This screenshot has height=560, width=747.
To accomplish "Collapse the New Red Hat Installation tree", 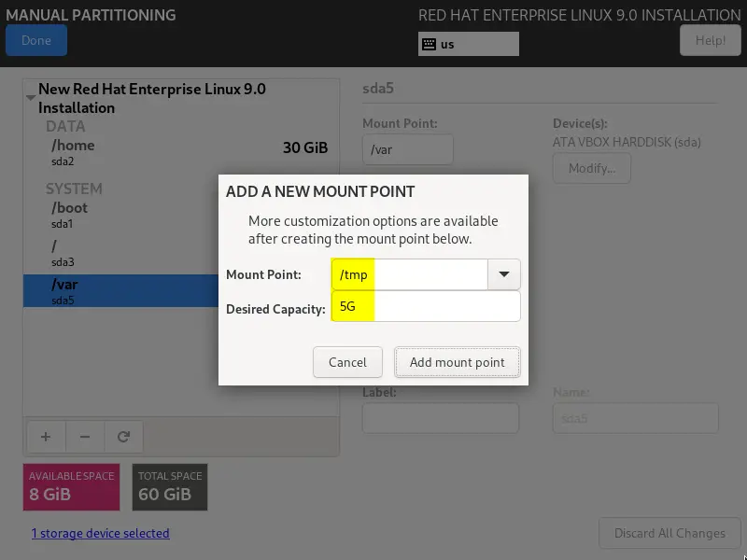I will click(x=31, y=98).
